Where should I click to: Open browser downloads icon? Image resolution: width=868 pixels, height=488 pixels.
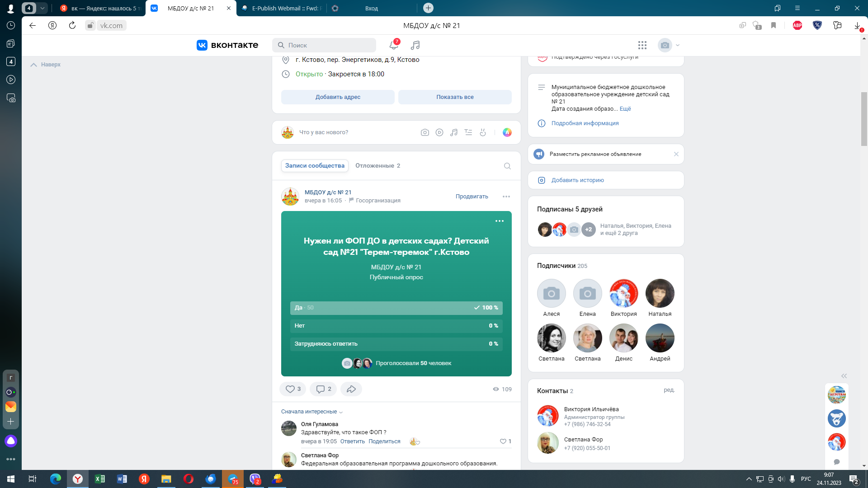[858, 25]
